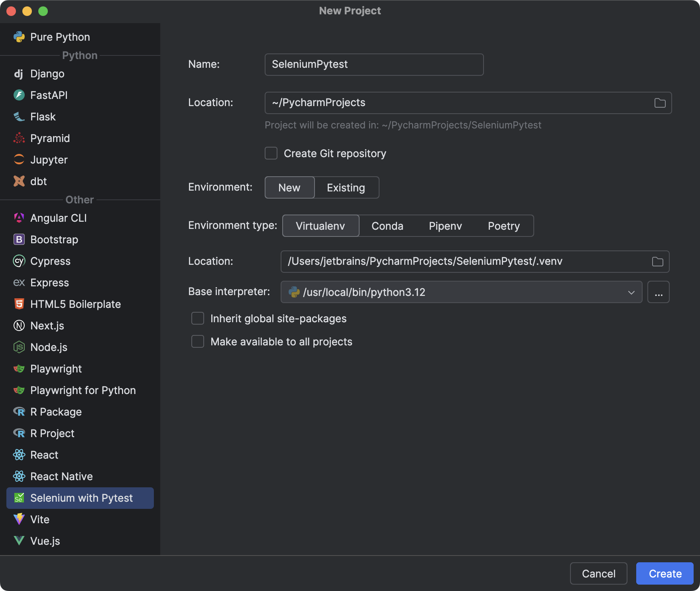Screen dimensions: 700x591
Task: Edit the project Name field
Action: pyautogui.click(x=374, y=64)
